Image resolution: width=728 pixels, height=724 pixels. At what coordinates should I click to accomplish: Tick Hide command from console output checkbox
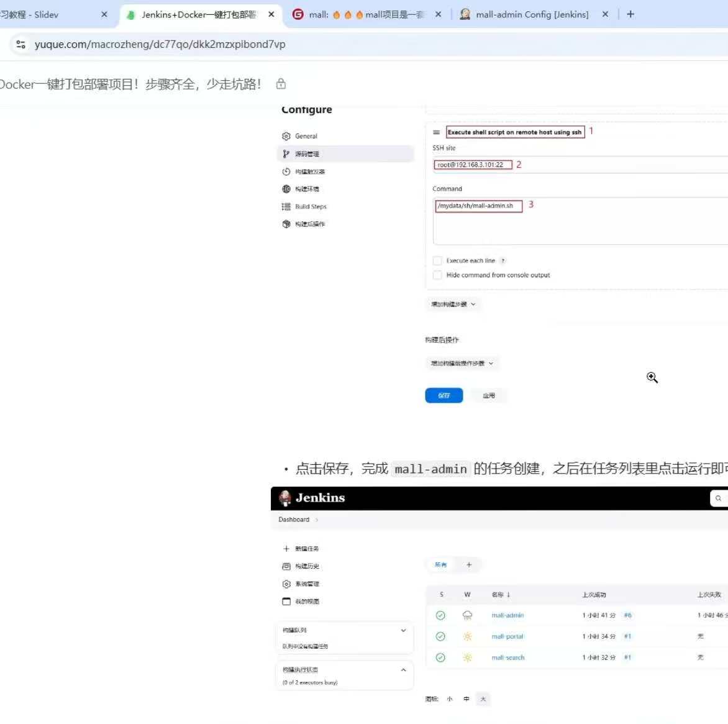pyautogui.click(x=437, y=275)
